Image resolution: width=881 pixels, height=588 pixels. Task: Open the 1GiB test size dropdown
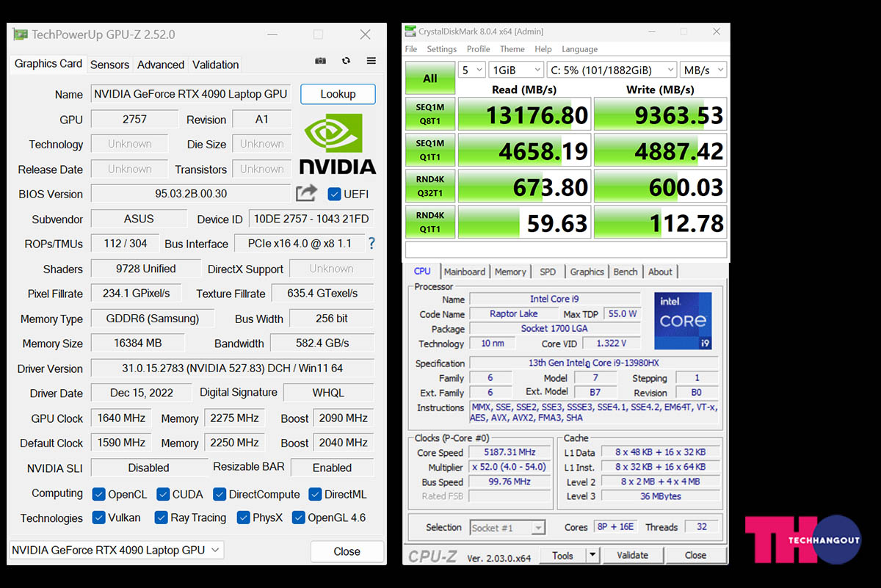[516, 70]
